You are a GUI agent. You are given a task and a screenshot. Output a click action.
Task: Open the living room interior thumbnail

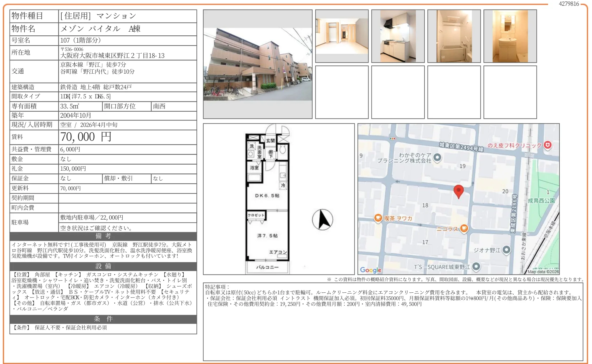click(x=342, y=36)
